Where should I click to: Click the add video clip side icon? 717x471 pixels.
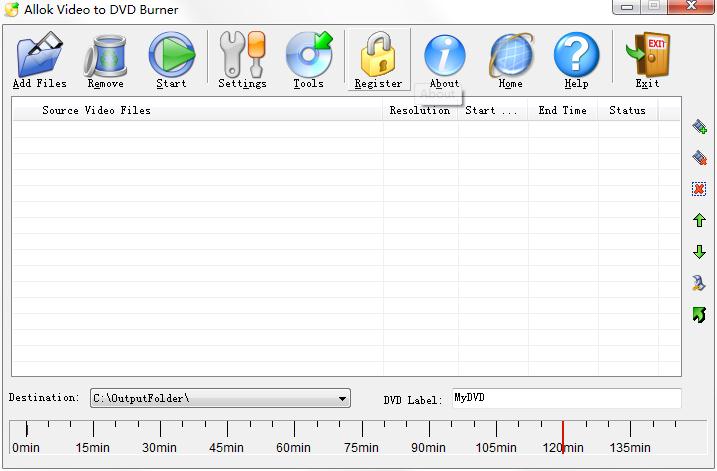click(699, 127)
